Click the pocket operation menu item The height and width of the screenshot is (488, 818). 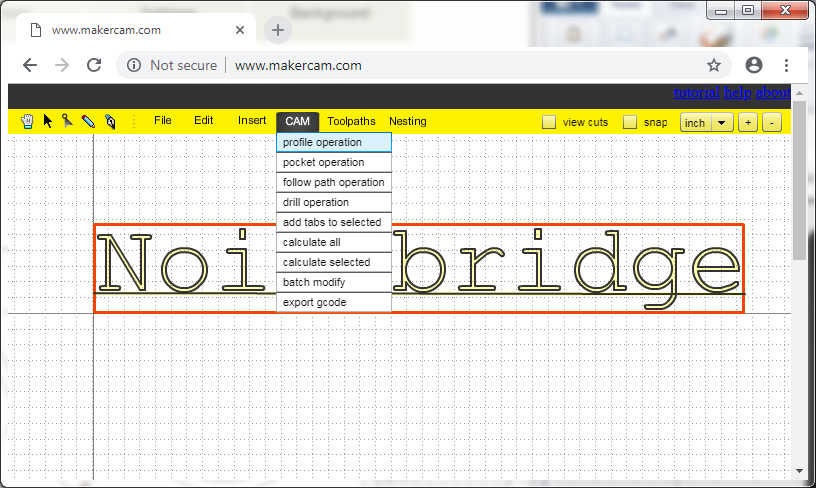coord(333,162)
